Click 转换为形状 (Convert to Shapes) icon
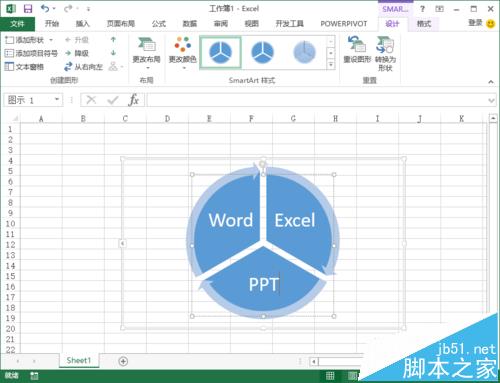The width and height of the screenshot is (500, 383). pos(385,53)
